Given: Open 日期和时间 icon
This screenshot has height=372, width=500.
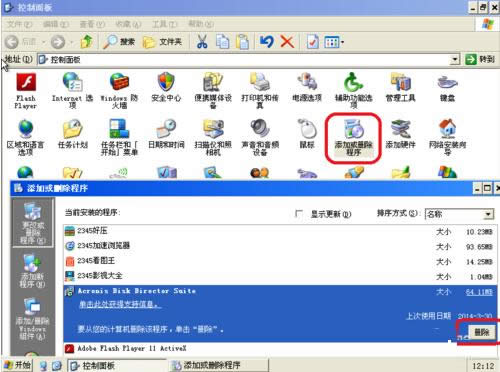Looking at the screenshot, I should pyautogui.click(x=166, y=134).
